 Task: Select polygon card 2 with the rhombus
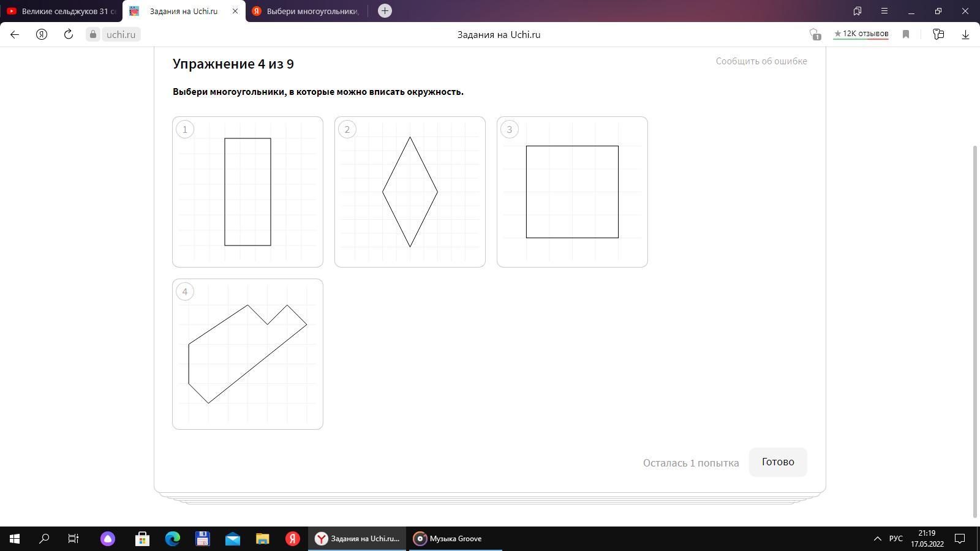coord(410,192)
